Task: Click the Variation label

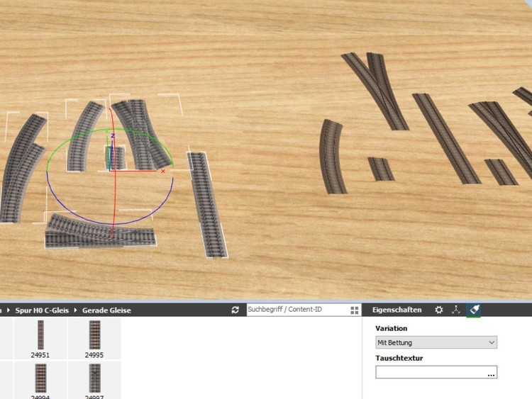Action: [x=391, y=328]
